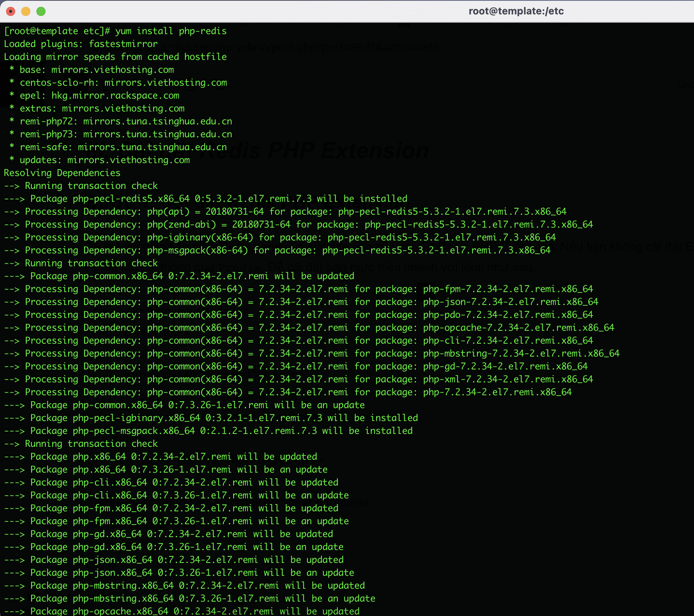This screenshot has height=616, width=694.
Task: Click the 'Loaded plugins: fastestmirror' line
Action: [80, 44]
